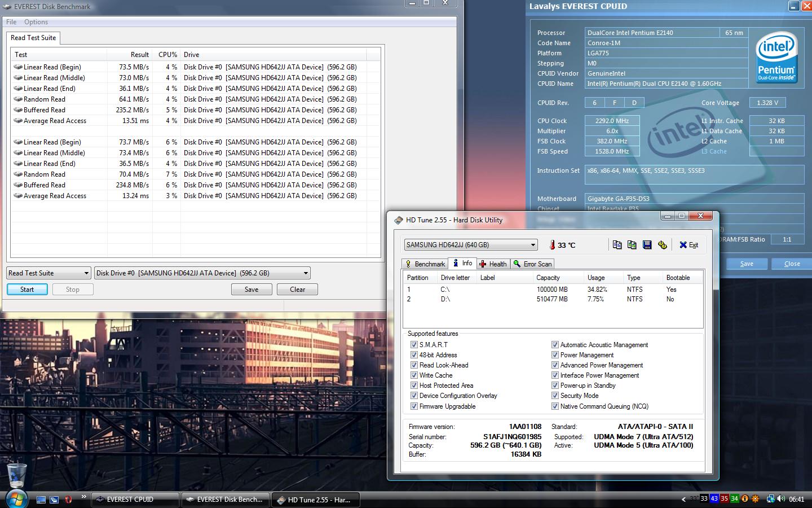Sort by the Result column header
The image size is (812, 508).
pos(130,55)
